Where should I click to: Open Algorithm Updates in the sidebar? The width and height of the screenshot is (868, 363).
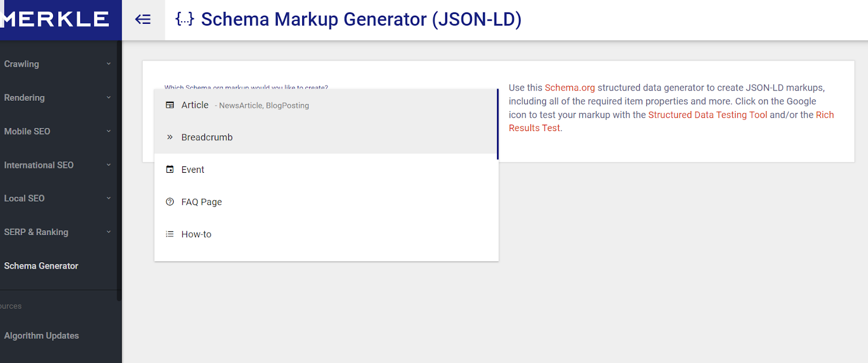tap(41, 336)
